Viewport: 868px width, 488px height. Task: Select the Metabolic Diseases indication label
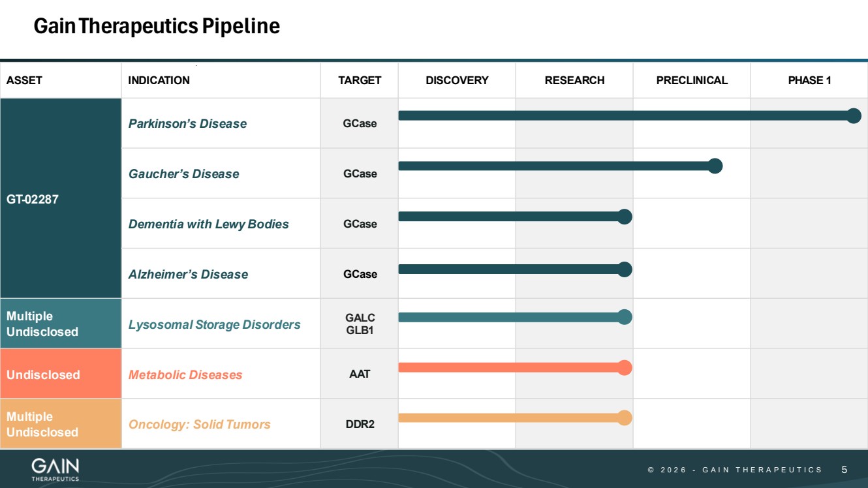tap(185, 375)
